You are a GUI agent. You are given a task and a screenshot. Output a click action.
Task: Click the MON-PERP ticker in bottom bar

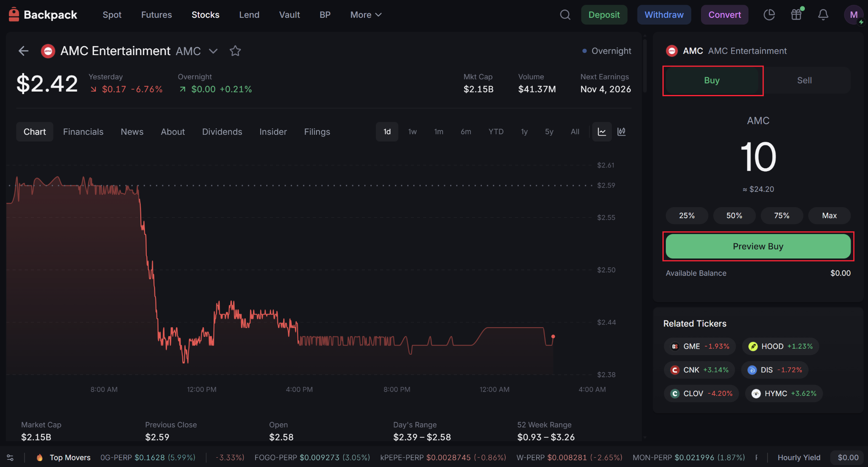pyautogui.click(x=689, y=458)
